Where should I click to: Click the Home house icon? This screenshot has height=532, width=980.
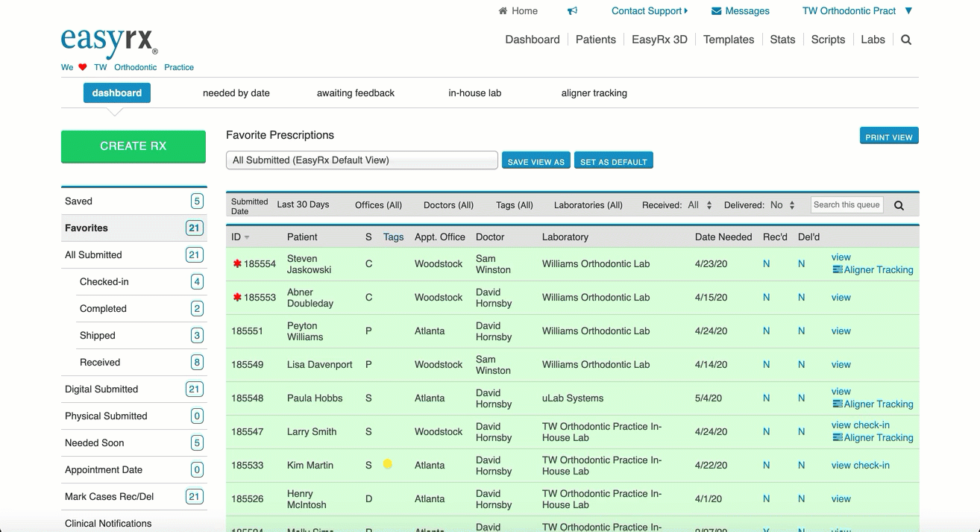503,11
